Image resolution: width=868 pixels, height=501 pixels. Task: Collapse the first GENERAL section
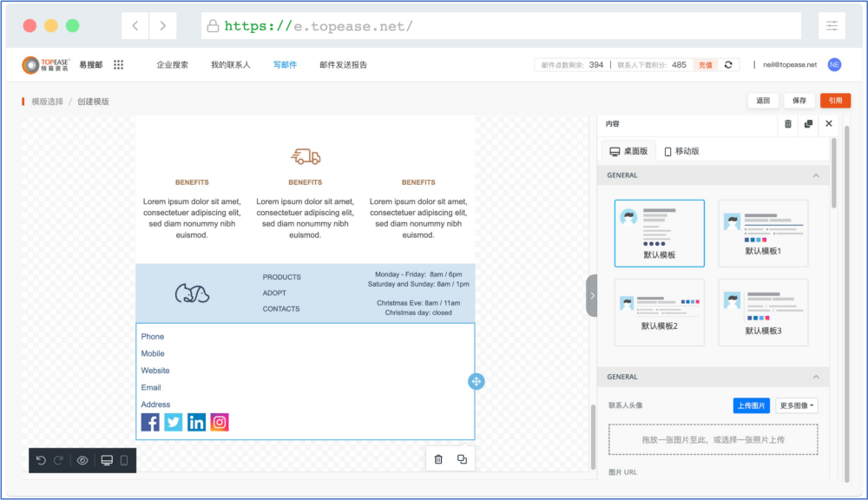point(816,175)
